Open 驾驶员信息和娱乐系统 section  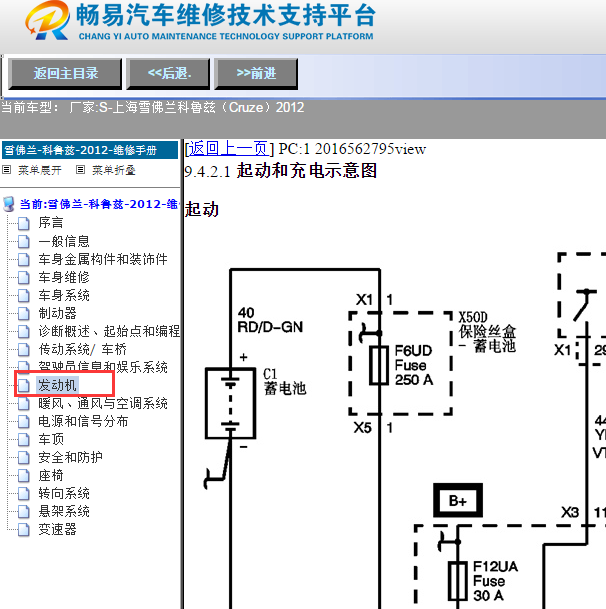pyautogui.click(x=103, y=367)
